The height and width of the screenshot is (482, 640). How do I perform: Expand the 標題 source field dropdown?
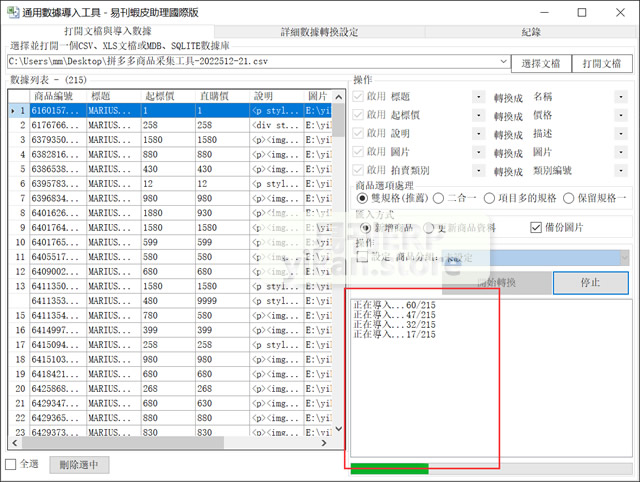pos(478,97)
